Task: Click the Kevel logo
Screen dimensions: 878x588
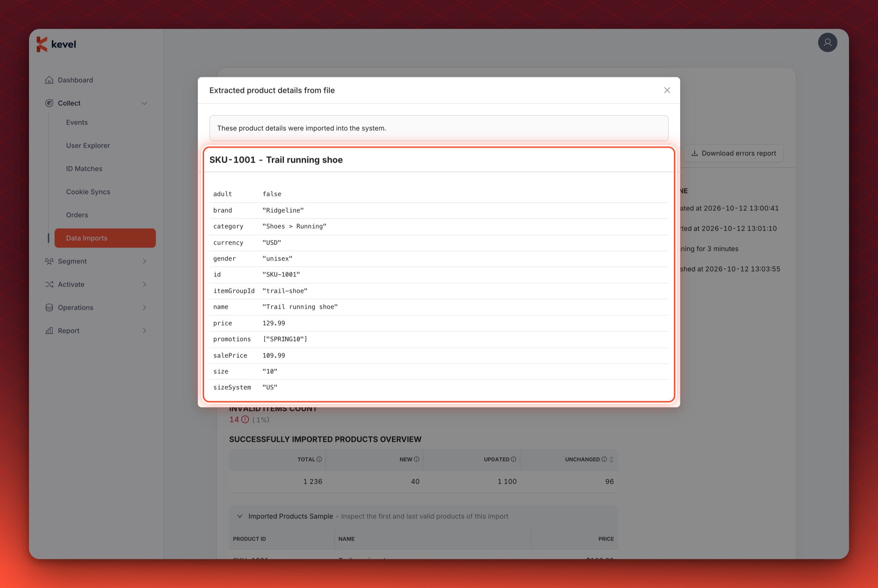Action: (56, 44)
